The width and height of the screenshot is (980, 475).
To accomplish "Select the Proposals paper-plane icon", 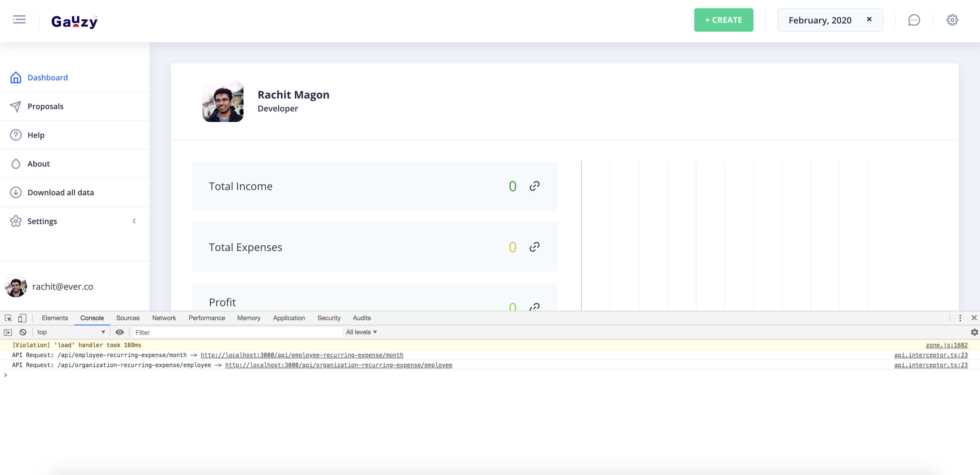I will [x=15, y=106].
